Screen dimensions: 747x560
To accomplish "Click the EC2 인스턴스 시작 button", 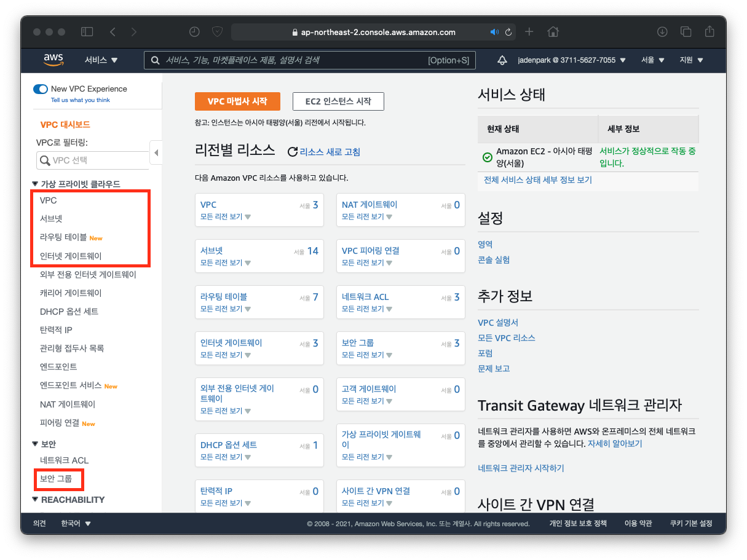I will tap(338, 101).
